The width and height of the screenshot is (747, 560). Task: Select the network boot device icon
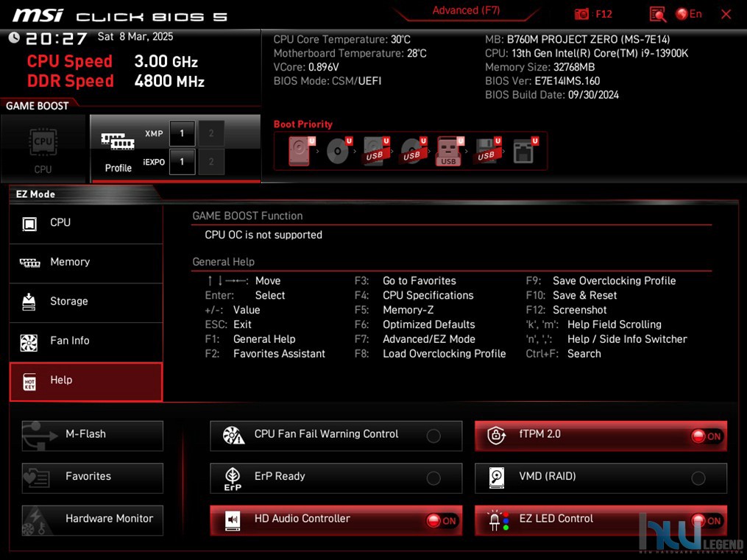click(x=525, y=150)
